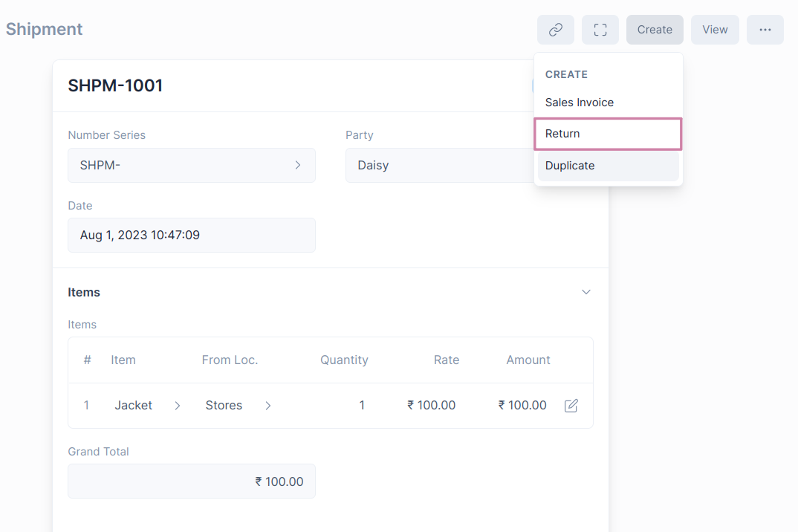Click the link icon button
The image size is (798, 532).
coord(556,30)
